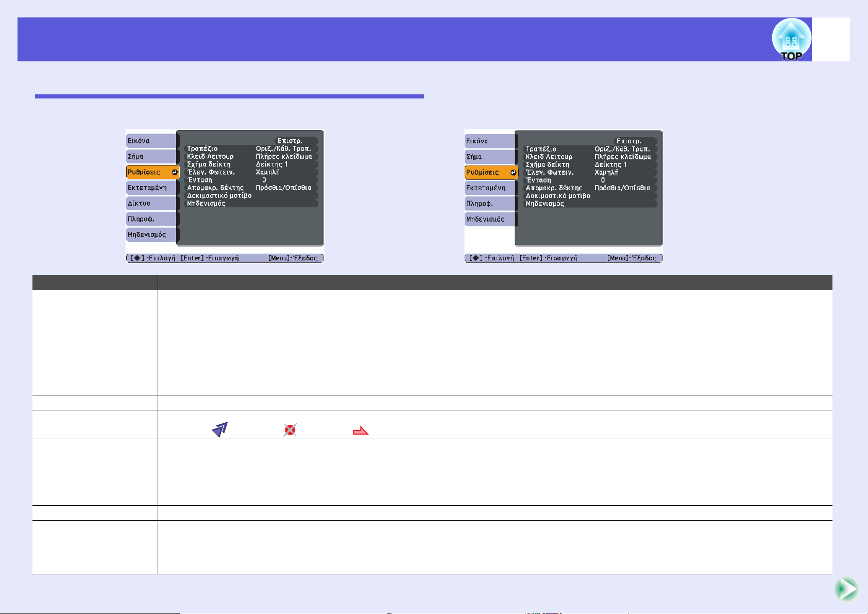The image size is (868, 614).
Task: Select Δοκιμαστικό μοτίβο in right settings list
Action: 558,196
